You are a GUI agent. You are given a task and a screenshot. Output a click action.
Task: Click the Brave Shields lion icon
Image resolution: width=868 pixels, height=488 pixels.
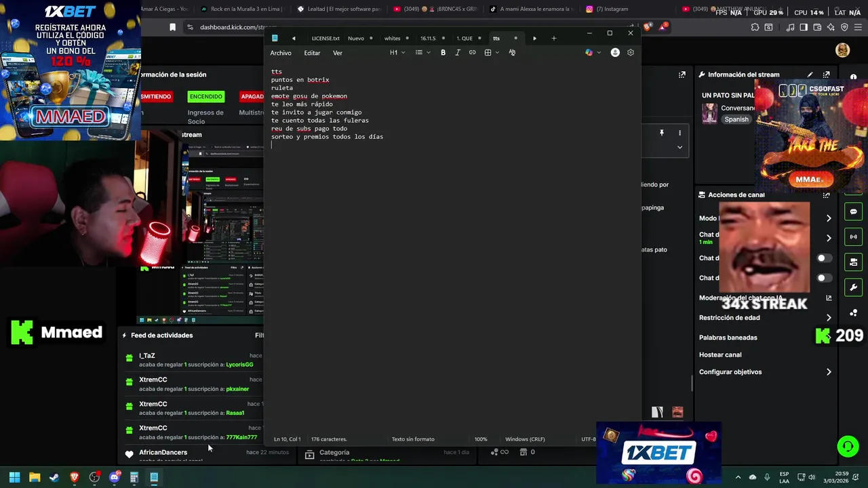click(x=647, y=27)
